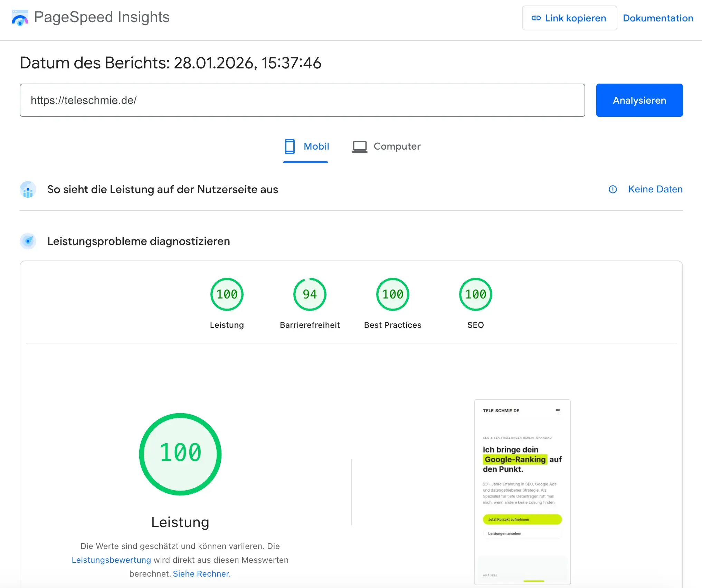Click the Keine Daten link

(655, 189)
